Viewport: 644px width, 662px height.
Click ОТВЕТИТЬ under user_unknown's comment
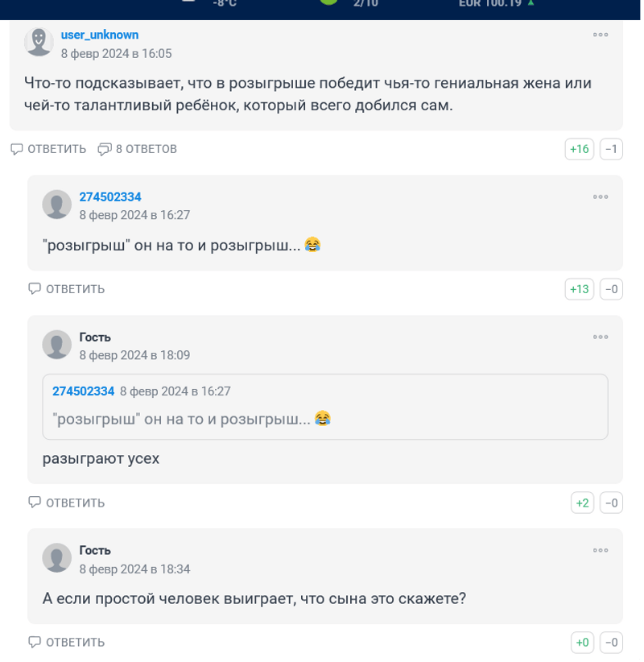pos(48,149)
